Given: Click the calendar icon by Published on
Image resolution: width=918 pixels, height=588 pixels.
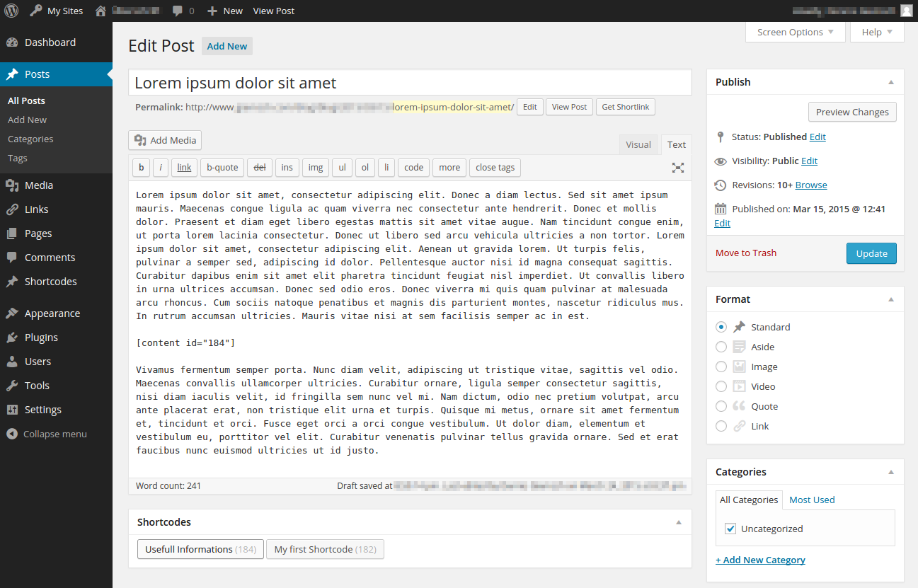Looking at the screenshot, I should [x=721, y=209].
